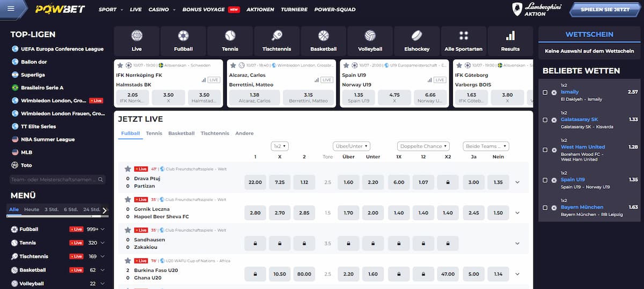Switch to the Andere live tab
Viewport: 644px width, 289px height.
coord(244,133)
